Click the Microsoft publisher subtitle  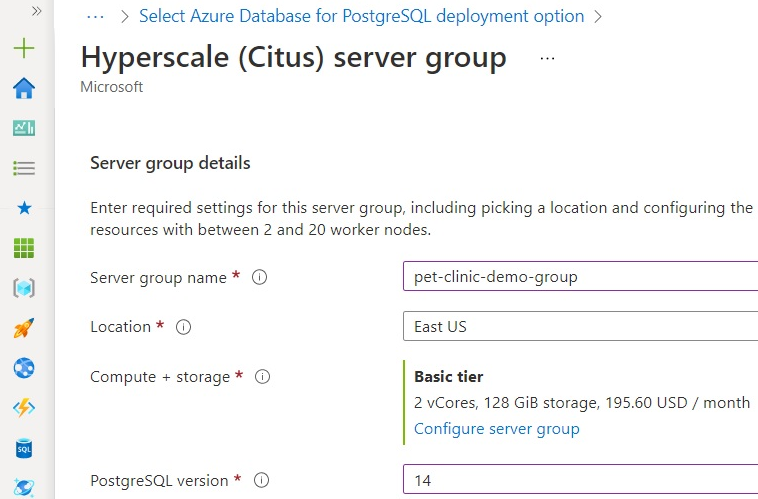112,87
